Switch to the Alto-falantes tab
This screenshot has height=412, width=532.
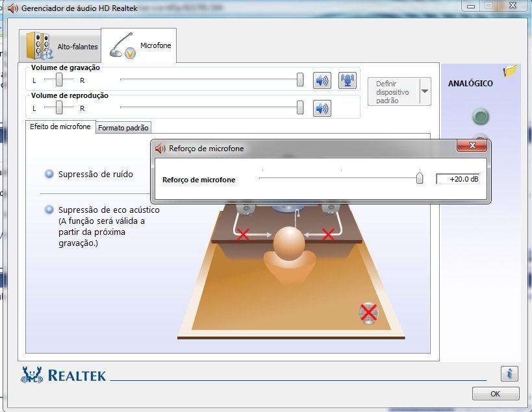pyautogui.click(x=63, y=47)
